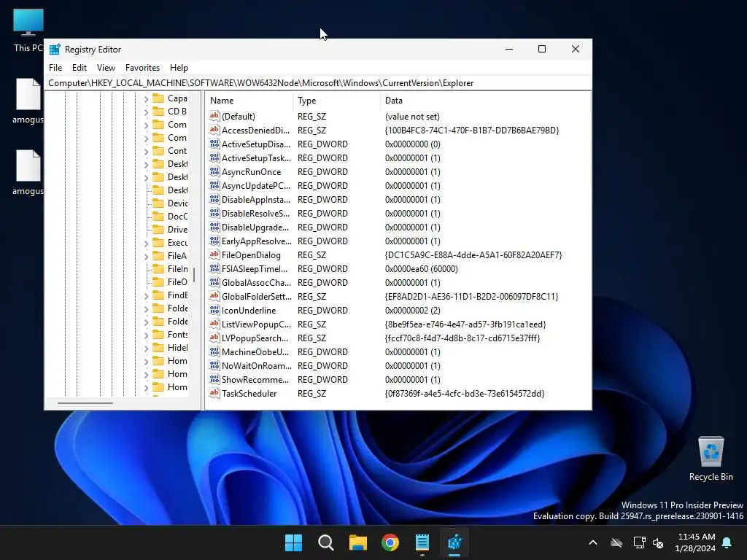Screen dimensions: 747x560
Task: Click the (Default) value icon
Action: point(214,116)
